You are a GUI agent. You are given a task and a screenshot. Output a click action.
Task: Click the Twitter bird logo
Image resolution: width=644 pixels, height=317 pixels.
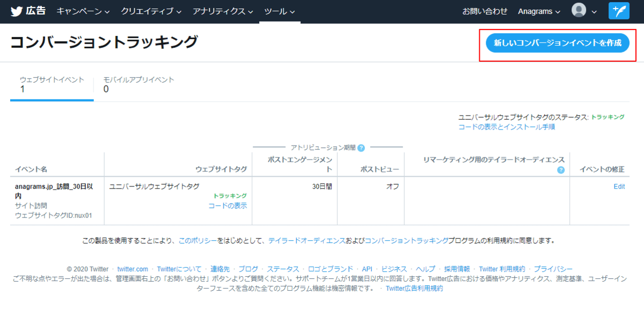(x=16, y=11)
